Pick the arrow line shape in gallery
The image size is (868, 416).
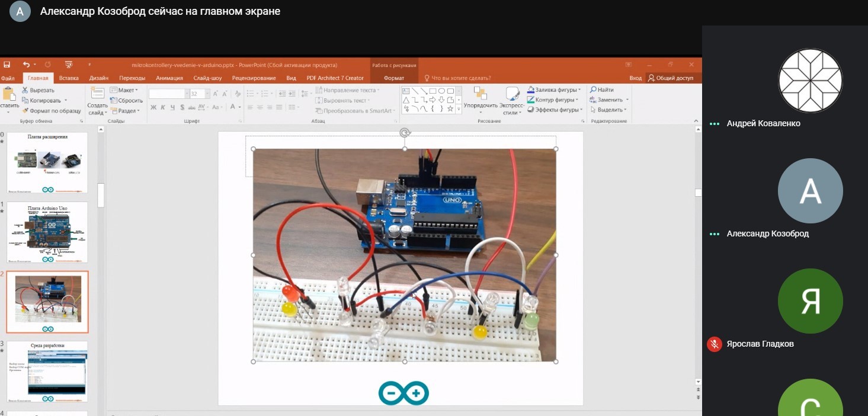424,91
